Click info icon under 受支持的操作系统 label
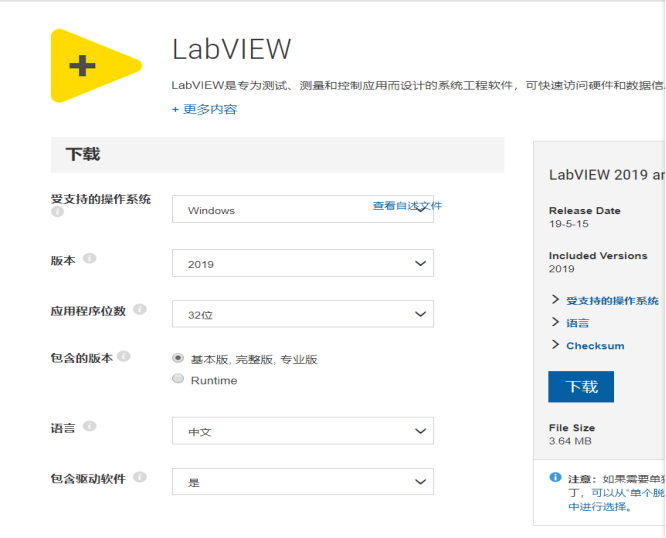This screenshot has width=666, height=538. (57, 211)
